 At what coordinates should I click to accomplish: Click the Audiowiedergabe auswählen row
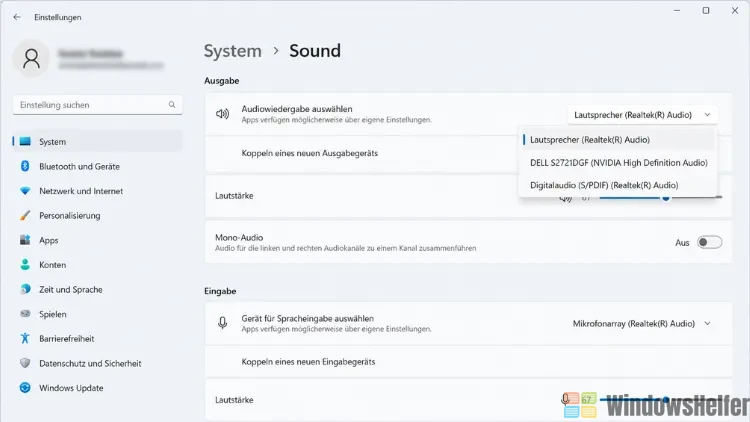pyautogui.click(x=468, y=114)
